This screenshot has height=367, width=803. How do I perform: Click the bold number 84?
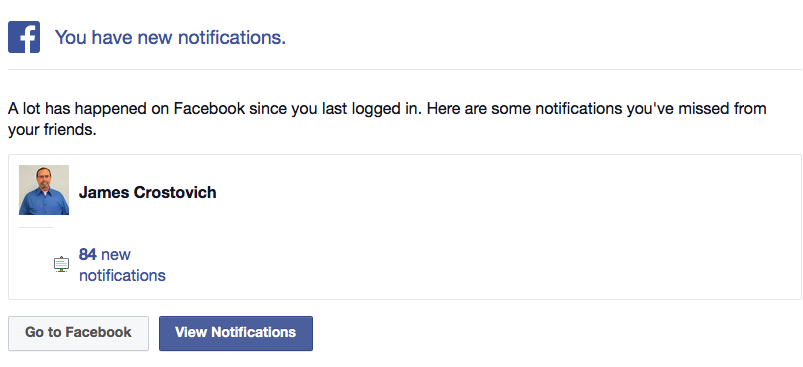point(88,254)
